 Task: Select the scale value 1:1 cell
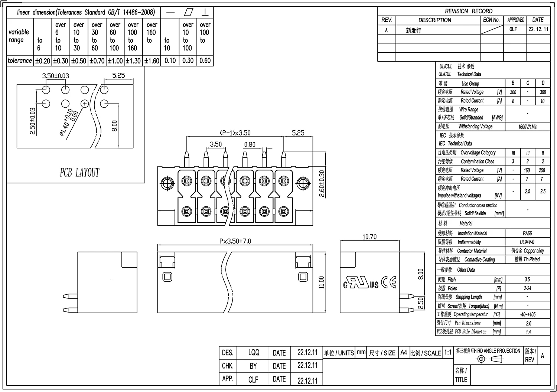pos(448,353)
